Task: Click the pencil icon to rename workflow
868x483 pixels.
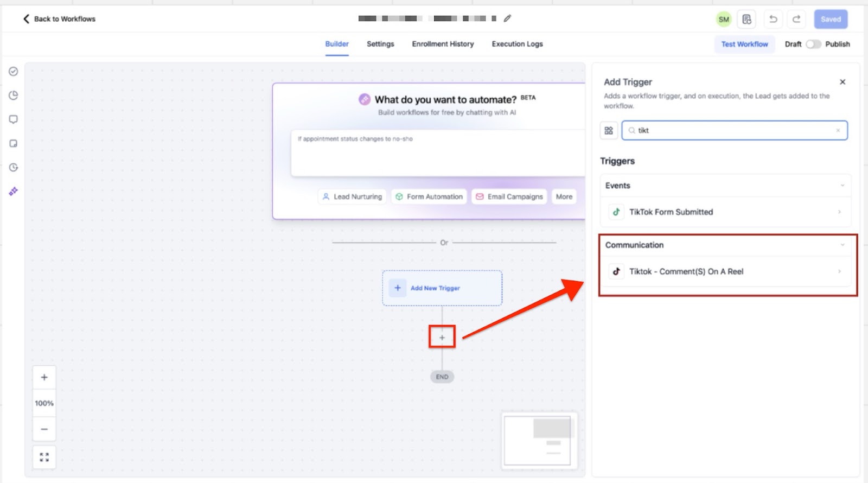Action: coord(507,18)
